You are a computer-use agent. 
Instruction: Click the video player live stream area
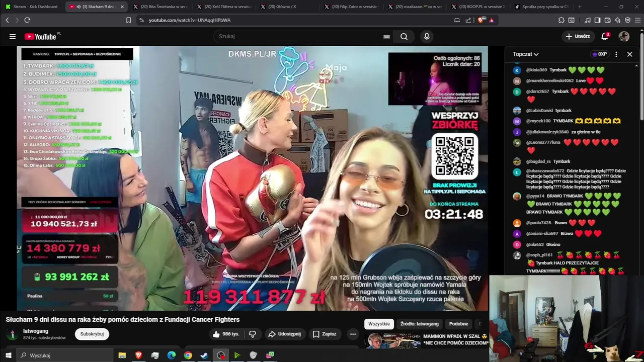coord(252,178)
